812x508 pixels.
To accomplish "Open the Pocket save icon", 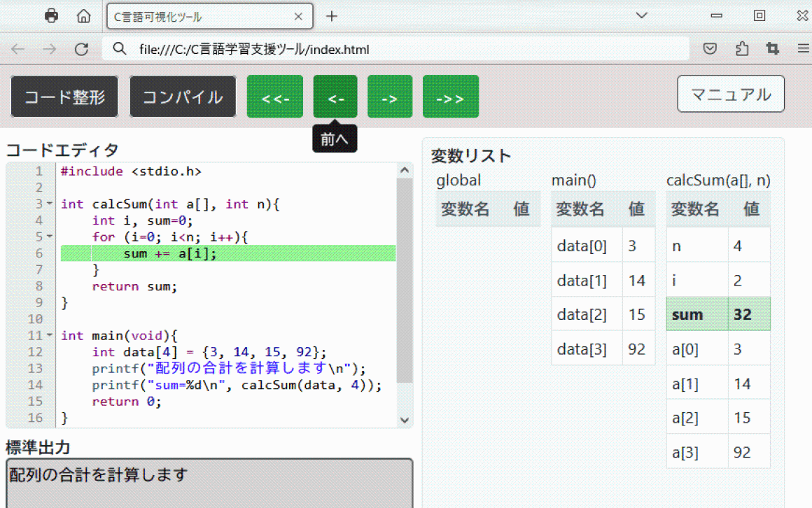I will 710,49.
